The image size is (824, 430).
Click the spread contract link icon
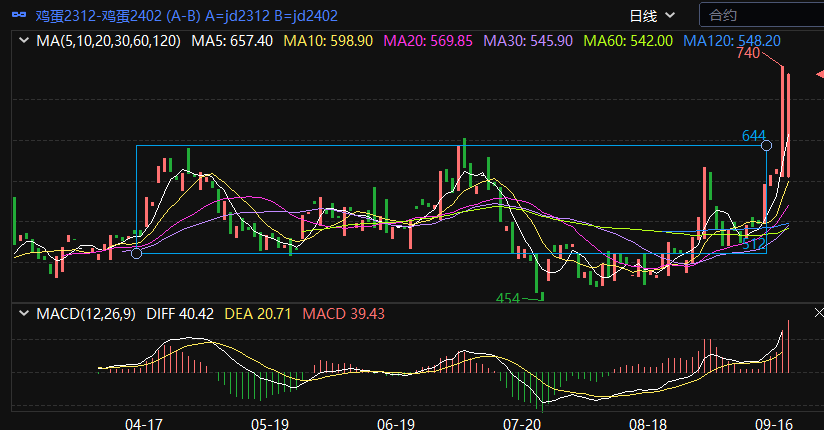click(x=18, y=15)
